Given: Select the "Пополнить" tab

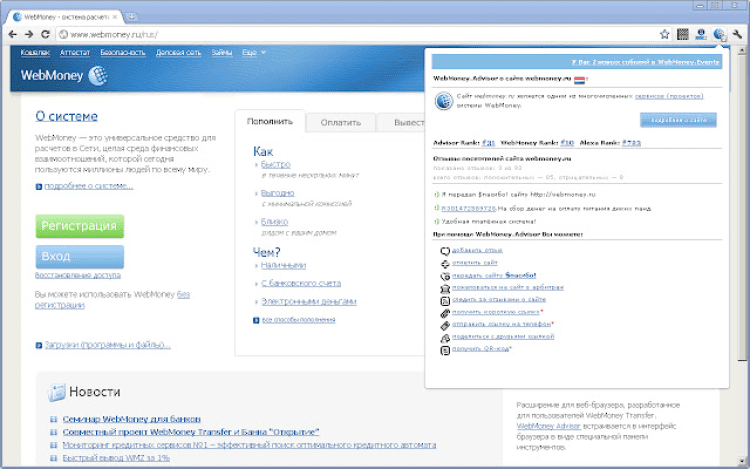Looking at the screenshot, I should pos(270,121).
